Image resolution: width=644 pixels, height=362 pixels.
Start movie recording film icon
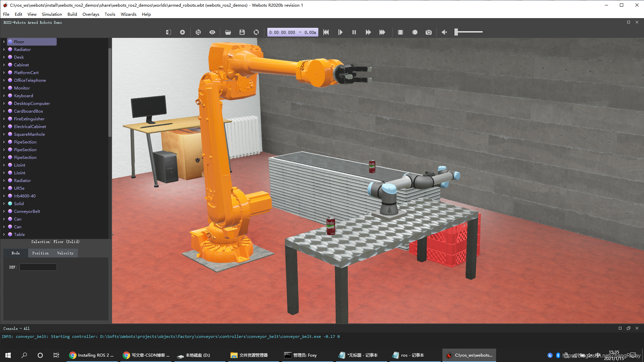pos(400,32)
